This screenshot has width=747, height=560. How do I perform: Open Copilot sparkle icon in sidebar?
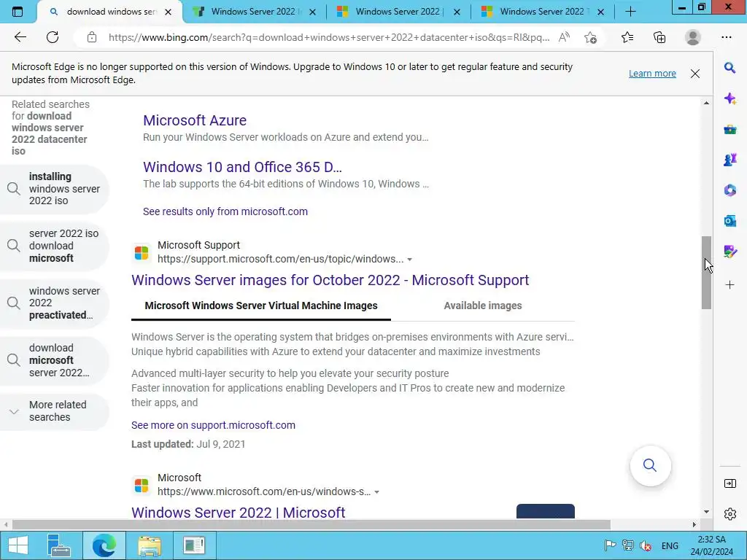(x=729, y=99)
